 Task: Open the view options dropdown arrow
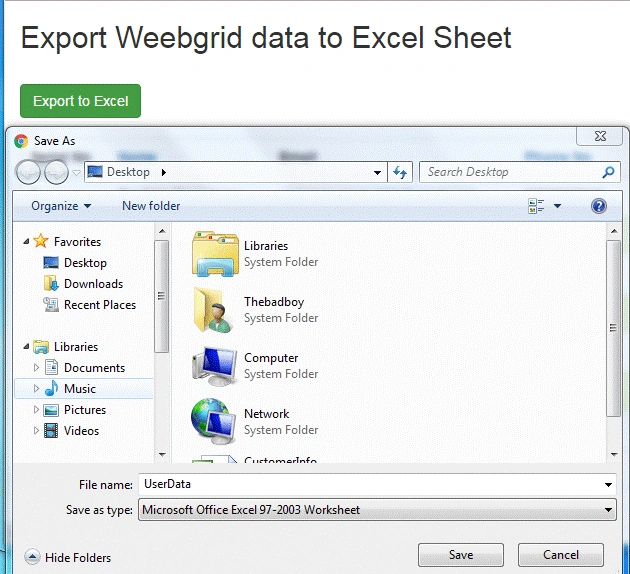[x=557, y=206]
